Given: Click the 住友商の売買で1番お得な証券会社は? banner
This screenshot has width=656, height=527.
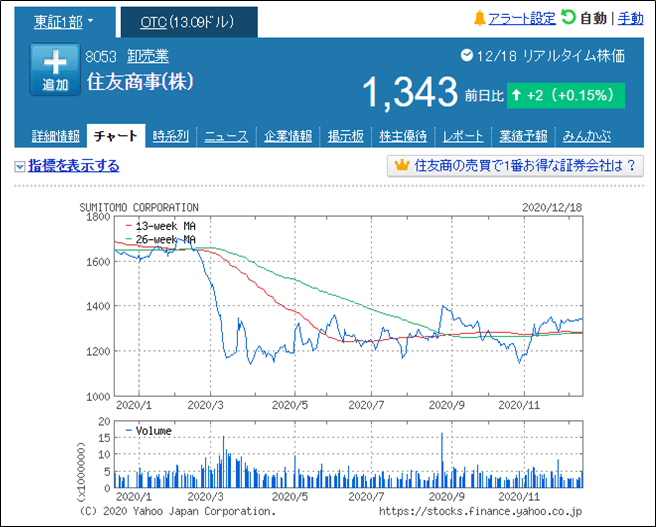Looking at the screenshot, I should coord(515,166).
